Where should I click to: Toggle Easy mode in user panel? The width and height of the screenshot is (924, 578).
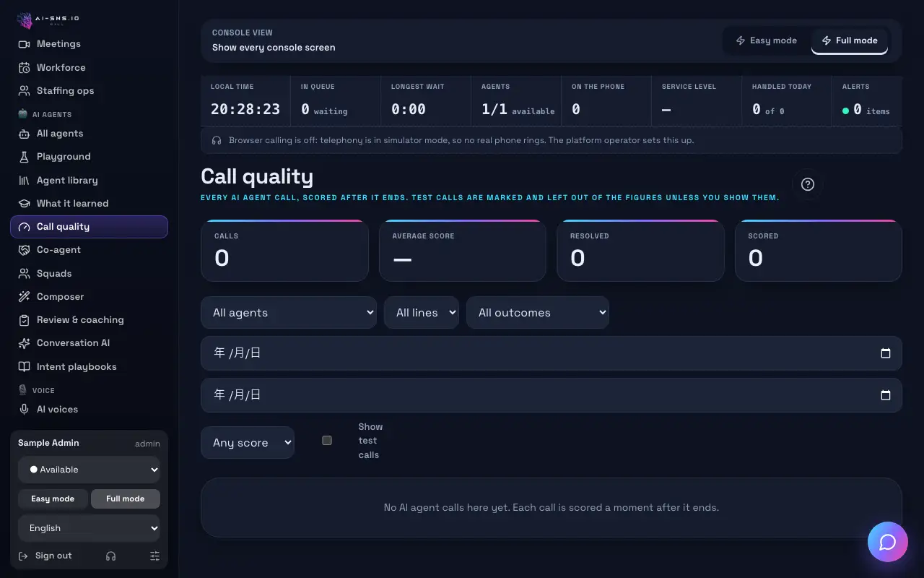(53, 499)
